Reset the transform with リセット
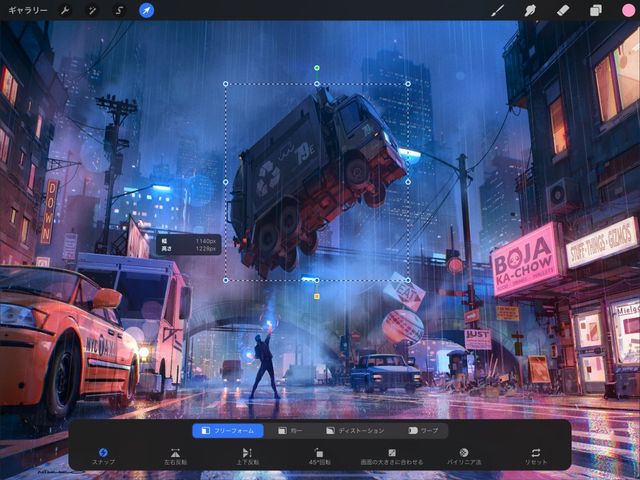The width and height of the screenshot is (640, 480). tap(536, 456)
